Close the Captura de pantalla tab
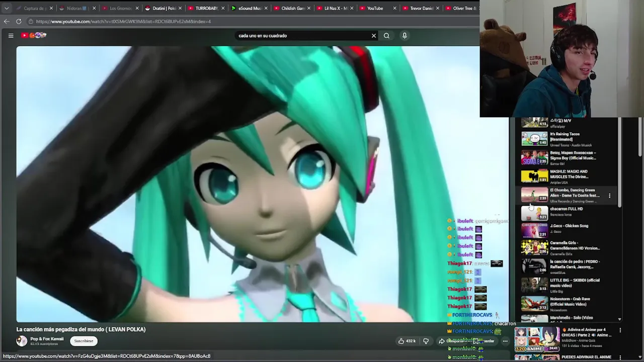644x362 pixels. (51, 8)
